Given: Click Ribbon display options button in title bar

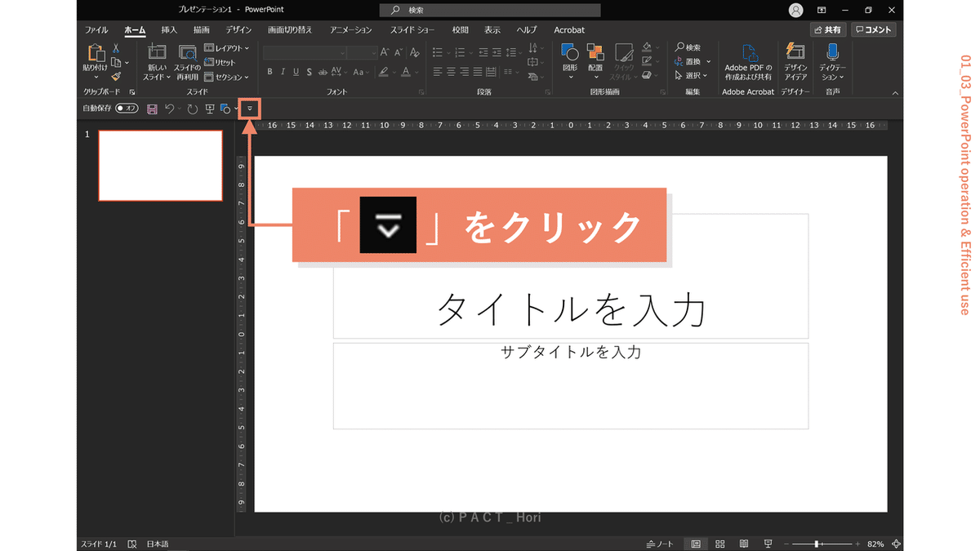Looking at the screenshot, I should 821,10.
